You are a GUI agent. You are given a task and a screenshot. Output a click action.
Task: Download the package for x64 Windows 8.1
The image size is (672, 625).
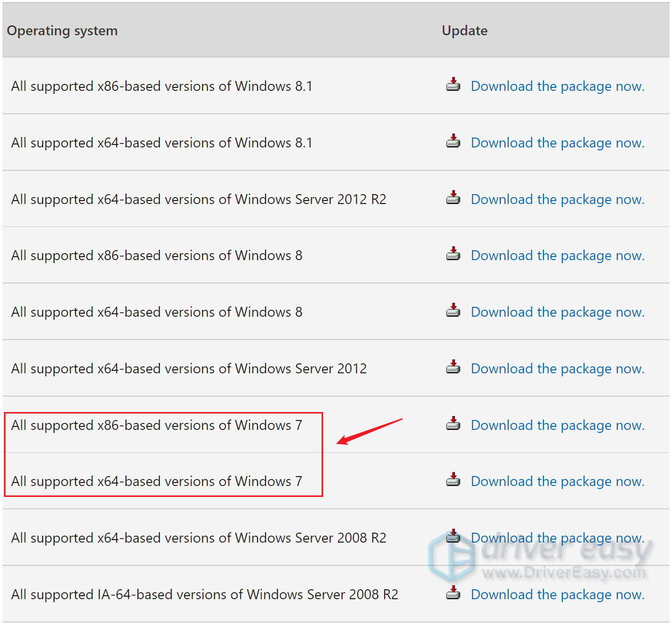pos(557,142)
